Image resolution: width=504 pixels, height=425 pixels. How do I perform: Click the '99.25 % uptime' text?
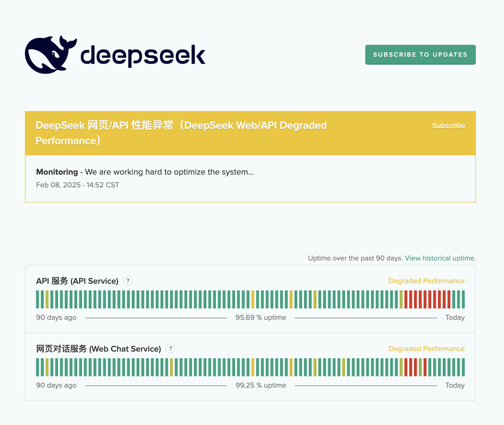pyautogui.click(x=261, y=385)
